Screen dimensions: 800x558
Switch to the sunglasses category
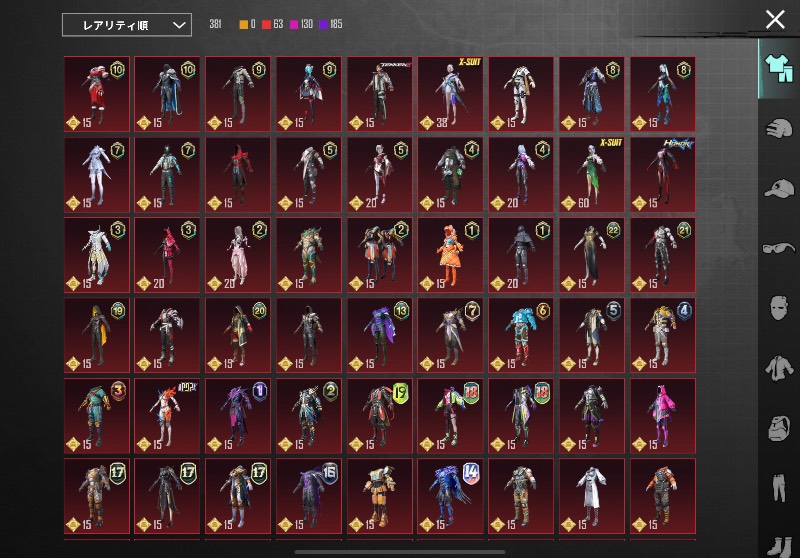779,248
